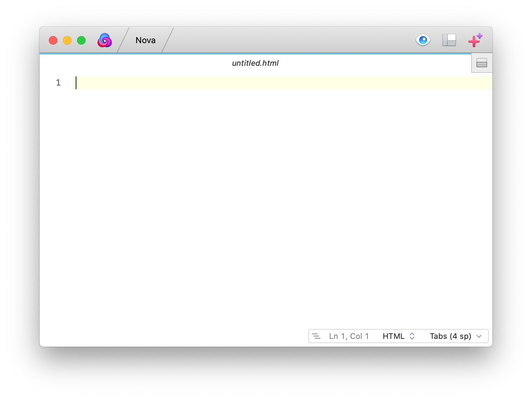
Task: Minimize the window with the yellow button
Action: click(x=67, y=40)
